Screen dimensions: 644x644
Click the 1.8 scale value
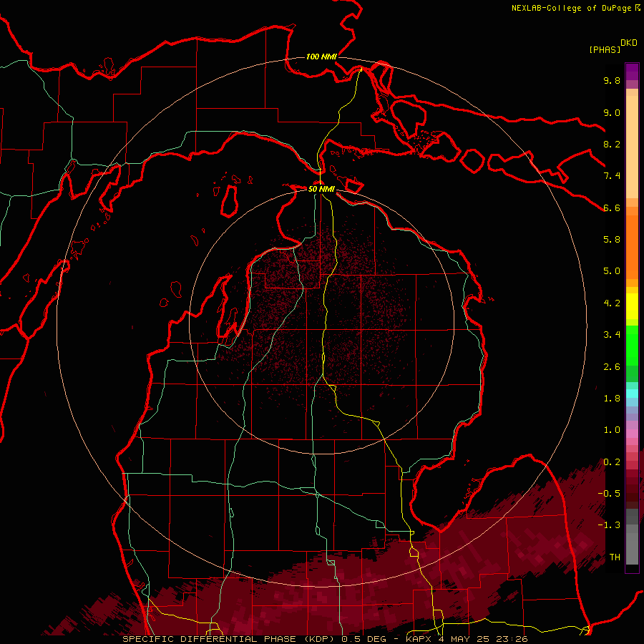612,399
